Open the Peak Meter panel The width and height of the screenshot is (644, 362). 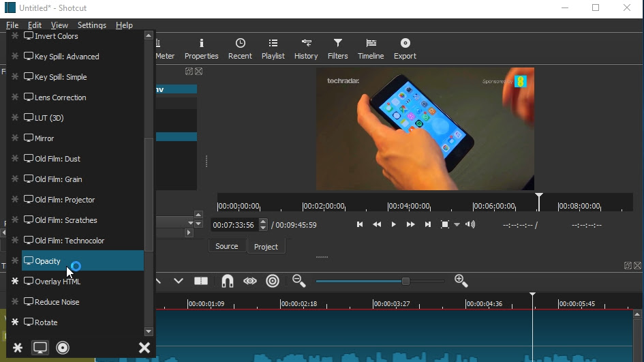point(165,49)
